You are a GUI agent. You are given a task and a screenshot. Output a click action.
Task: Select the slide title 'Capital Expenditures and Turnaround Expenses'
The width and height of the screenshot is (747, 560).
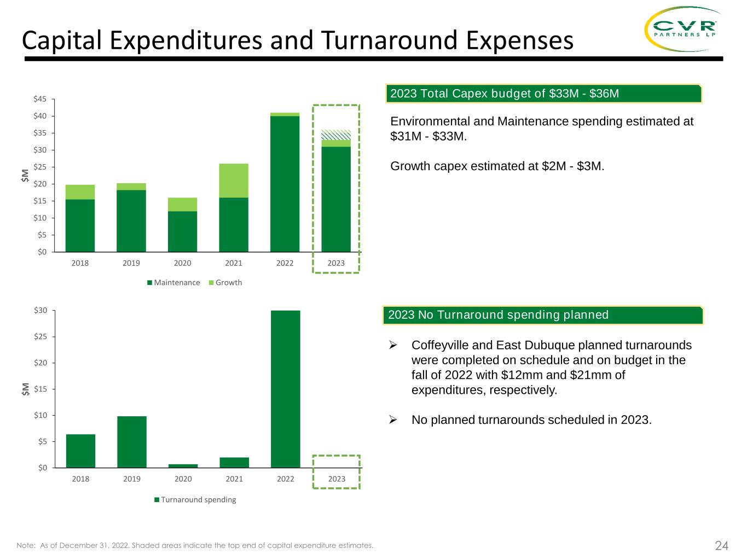coord(297,40)
